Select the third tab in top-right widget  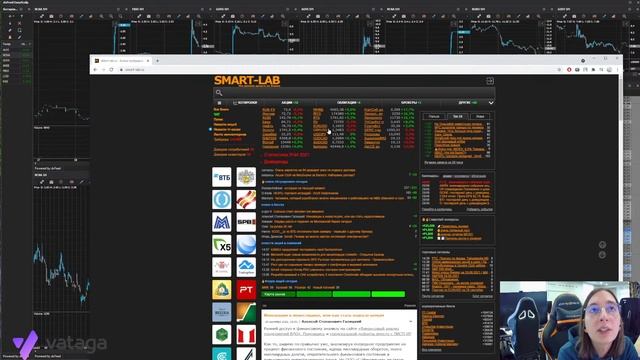pyautogui.click(x=480, y=116)
